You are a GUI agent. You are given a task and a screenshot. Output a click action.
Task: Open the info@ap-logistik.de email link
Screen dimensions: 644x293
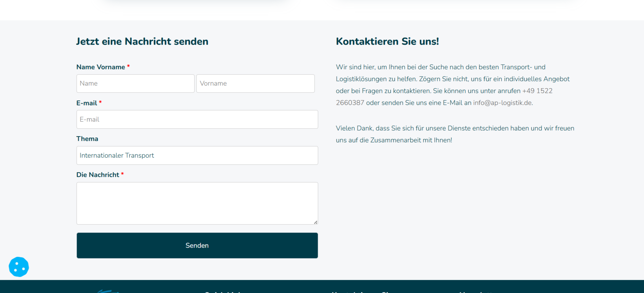pos(502,103)
